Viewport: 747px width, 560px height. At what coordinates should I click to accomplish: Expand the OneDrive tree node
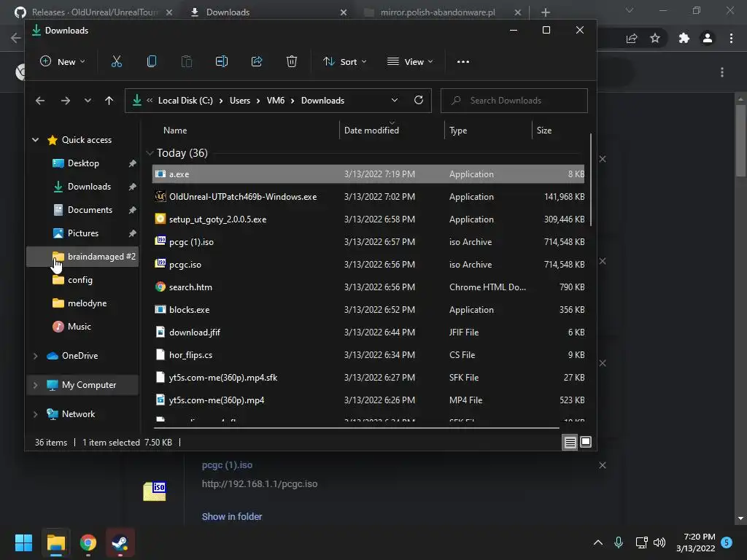point(35,356)
